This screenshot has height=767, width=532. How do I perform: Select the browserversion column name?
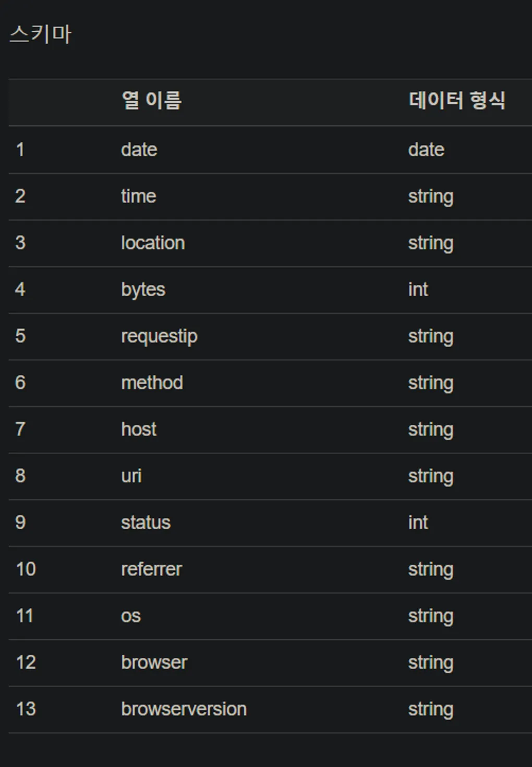point(184,709)
